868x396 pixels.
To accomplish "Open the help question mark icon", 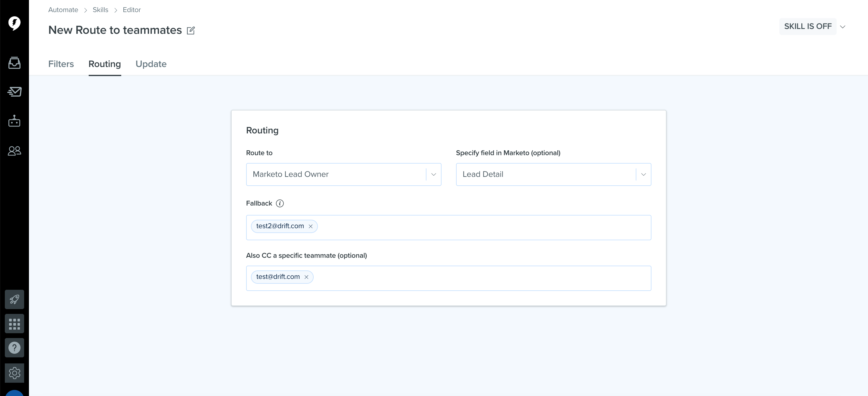I will (x=14, y=348).
